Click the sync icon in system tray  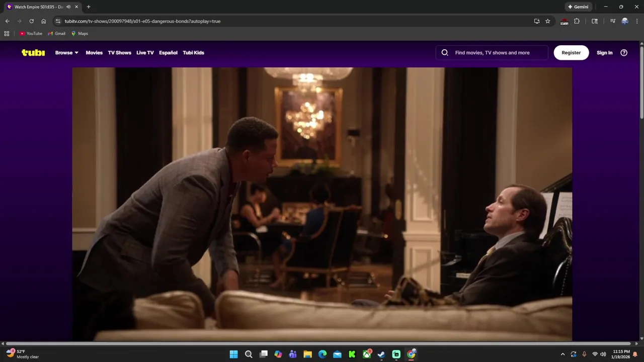[x=574, y=354]
